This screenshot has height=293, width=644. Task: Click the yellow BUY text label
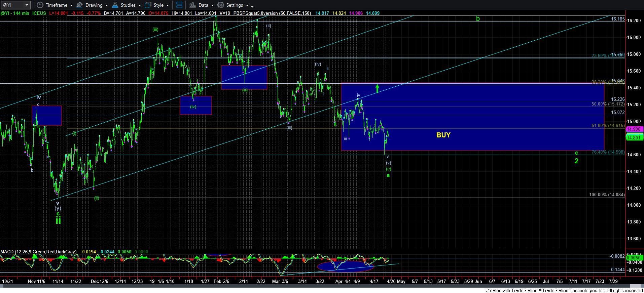(443, 135)
